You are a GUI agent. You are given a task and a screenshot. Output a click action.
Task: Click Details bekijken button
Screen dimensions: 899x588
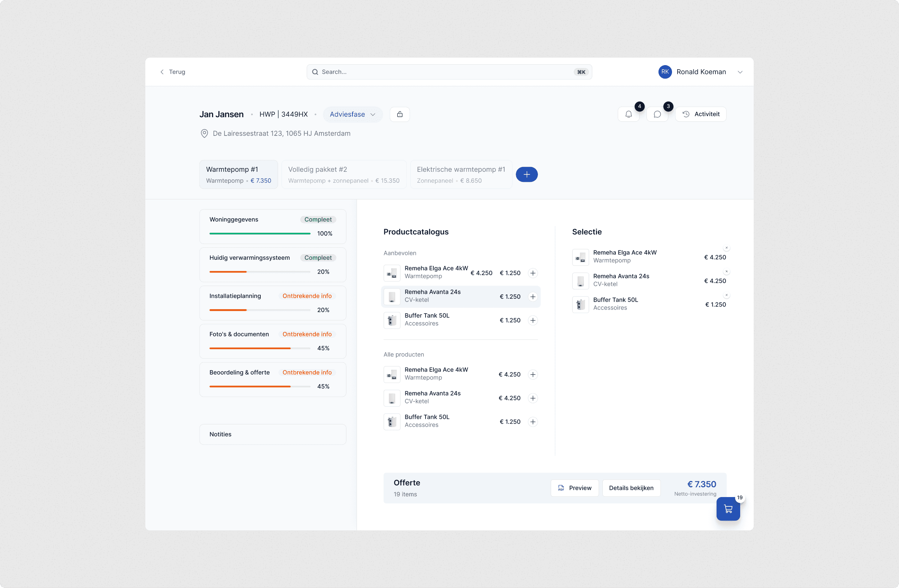pos(631,488)
